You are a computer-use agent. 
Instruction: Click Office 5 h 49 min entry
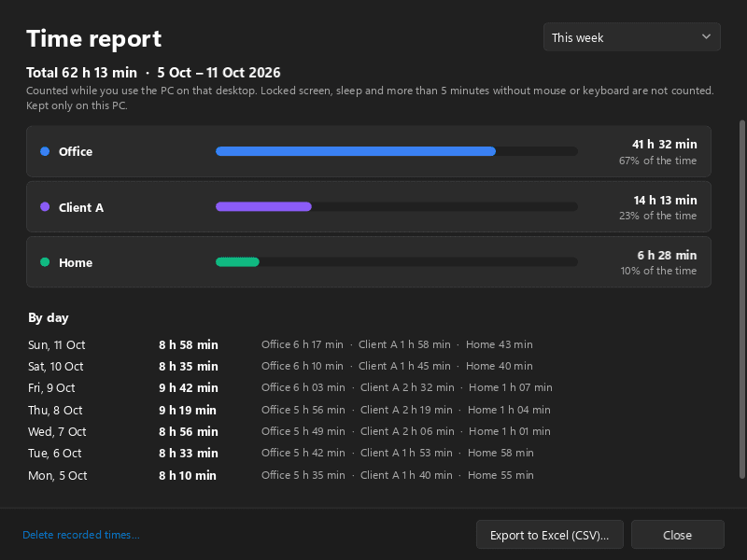pyautogui.click(x=303, y=431)
